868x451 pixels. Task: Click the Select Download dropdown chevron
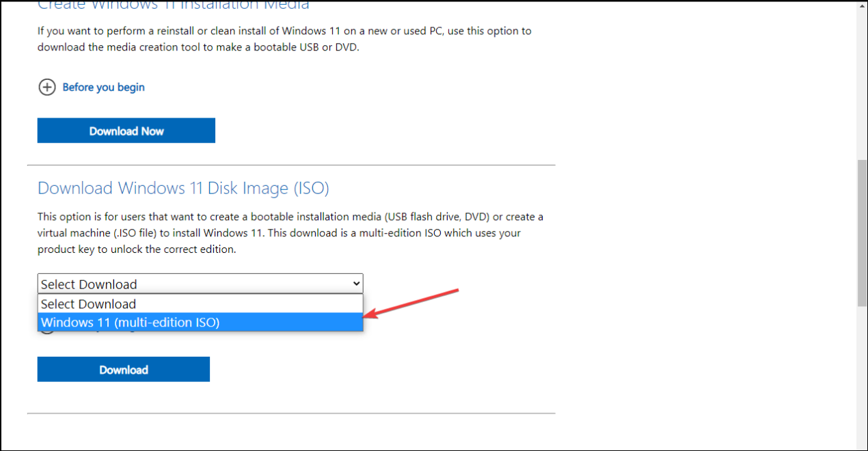(355, 283)
